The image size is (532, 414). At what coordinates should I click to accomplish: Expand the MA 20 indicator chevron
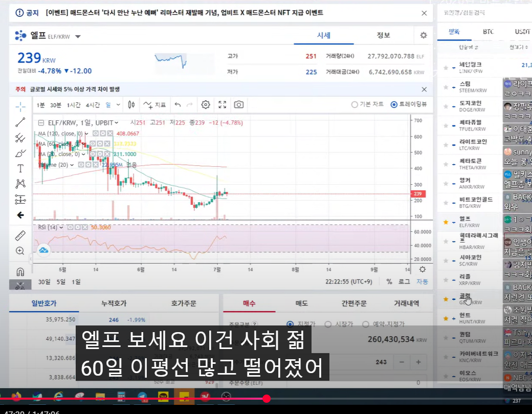point(83,154)
